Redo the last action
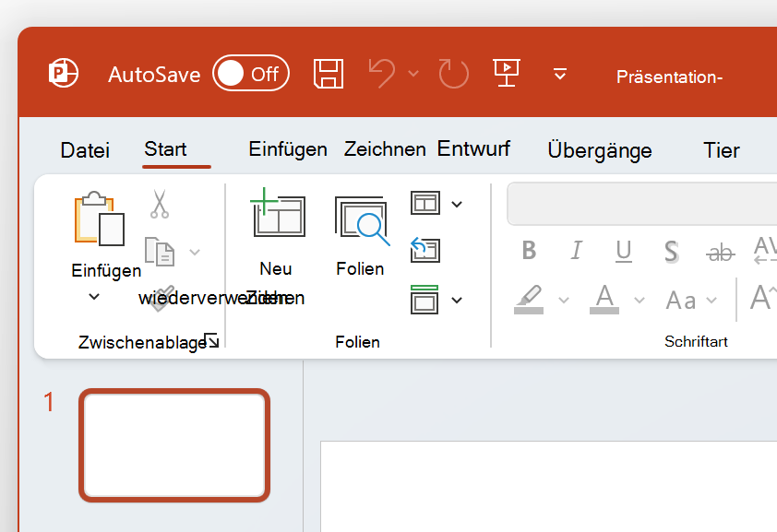Screen dimensions: 777x532 [453, 74]
